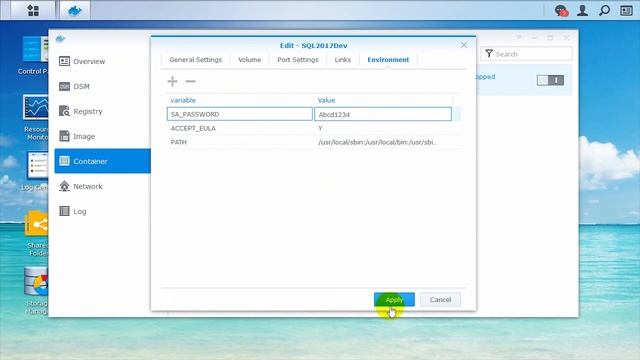Switch to Port Settings tab
The width and height of the screenshot is (640, 360).
(298, 60)
